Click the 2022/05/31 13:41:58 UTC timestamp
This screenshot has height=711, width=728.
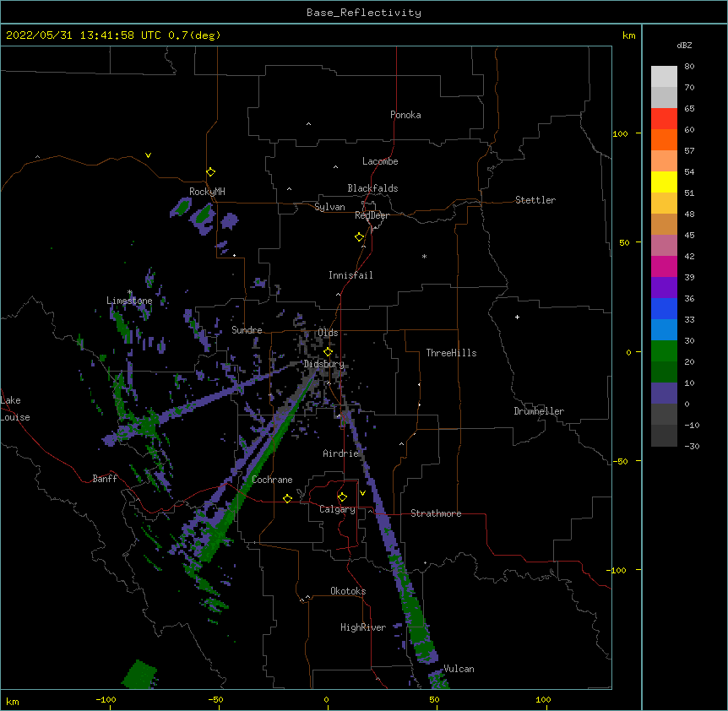pos(84,35)
